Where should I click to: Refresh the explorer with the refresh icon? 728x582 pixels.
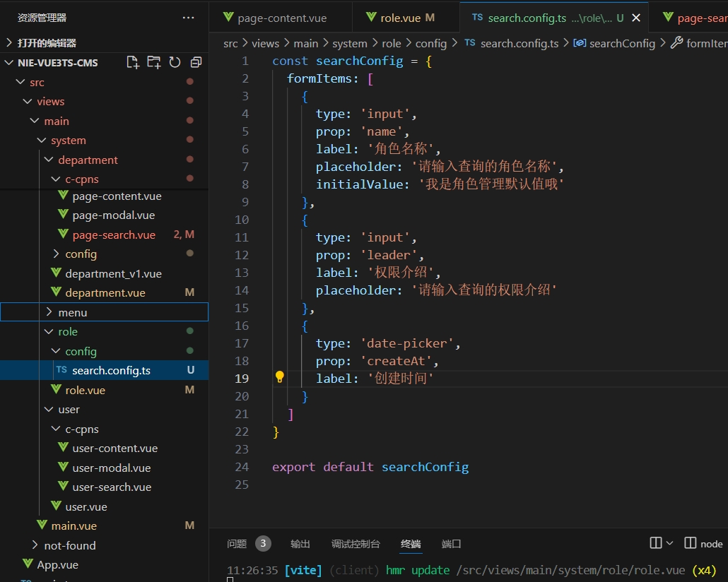175,62
